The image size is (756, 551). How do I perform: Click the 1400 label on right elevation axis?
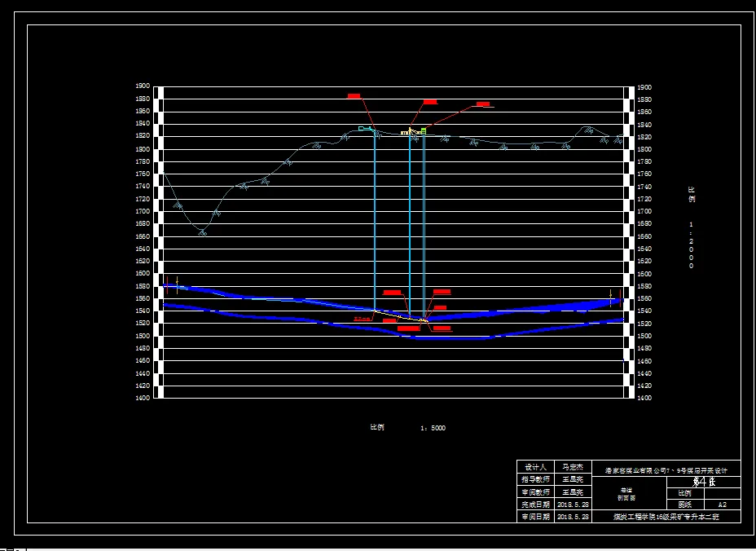click(x=644, y=398)
